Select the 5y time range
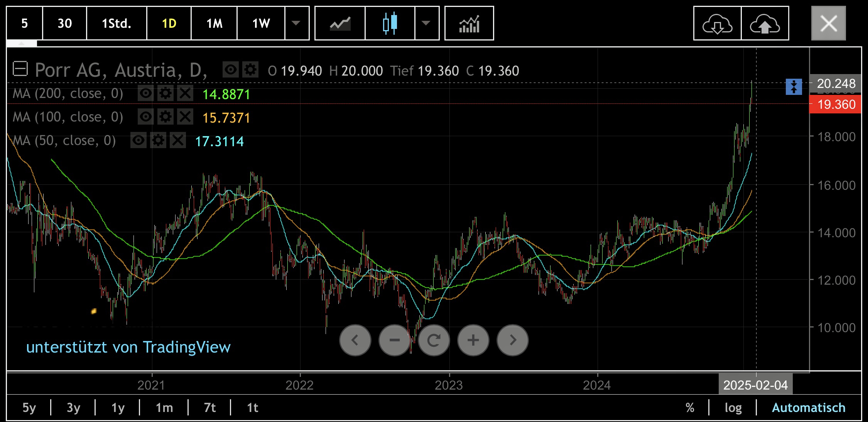 click(x=29, y=408)
